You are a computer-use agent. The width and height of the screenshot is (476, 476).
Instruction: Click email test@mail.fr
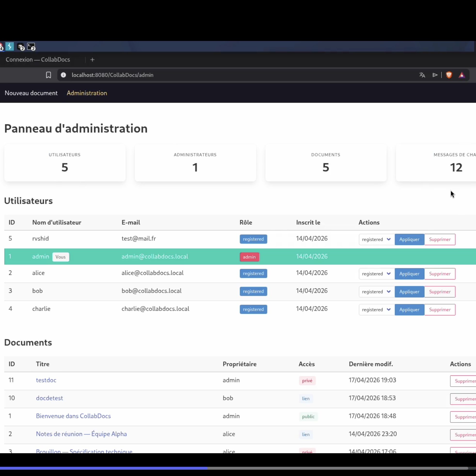[139, 238]
